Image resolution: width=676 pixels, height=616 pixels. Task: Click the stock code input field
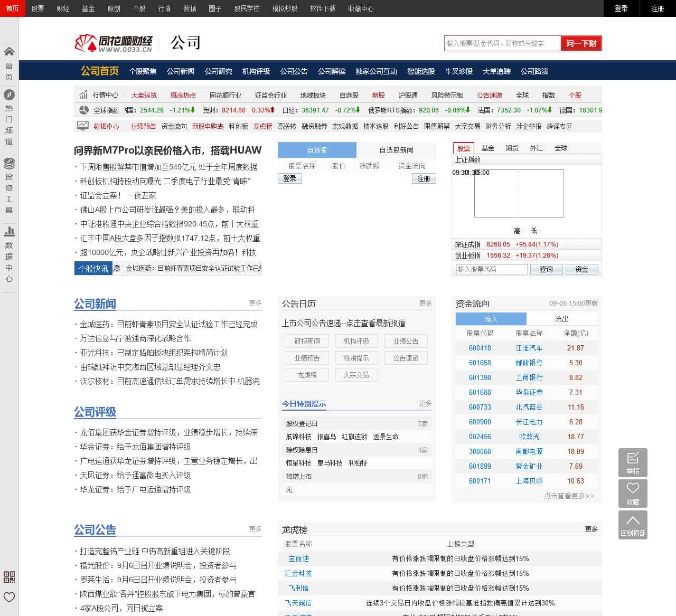490,269
